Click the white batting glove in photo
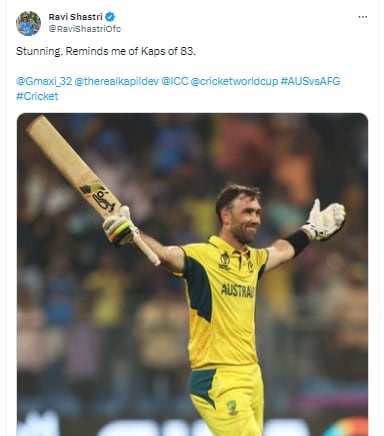This screenshot has width=384, height=436. tap(324, 220)
